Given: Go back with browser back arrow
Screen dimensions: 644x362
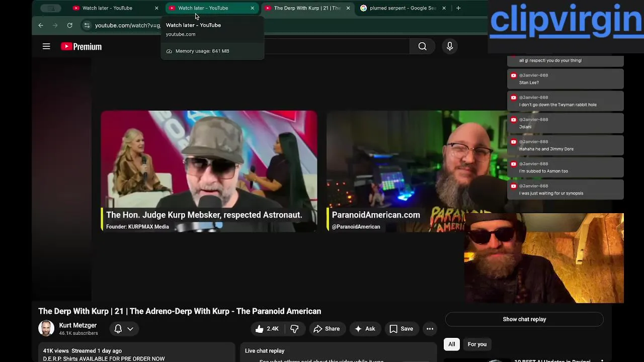Looking at the screenshot, I should pos(41,25).
